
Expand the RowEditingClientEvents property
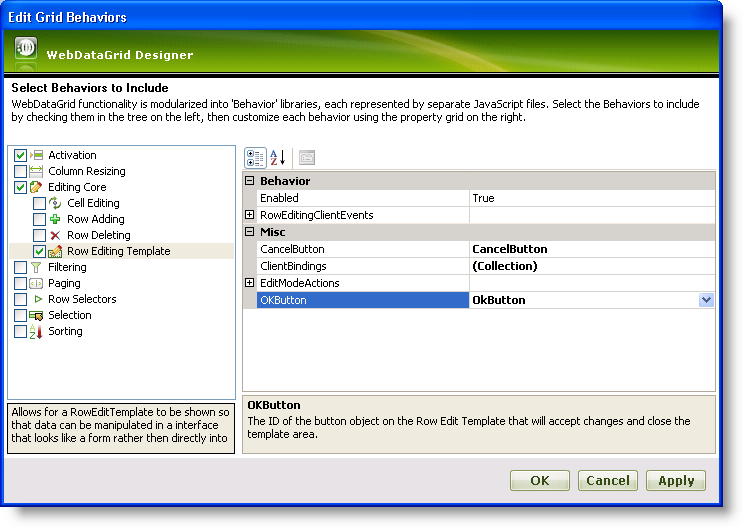click(250, 215)
